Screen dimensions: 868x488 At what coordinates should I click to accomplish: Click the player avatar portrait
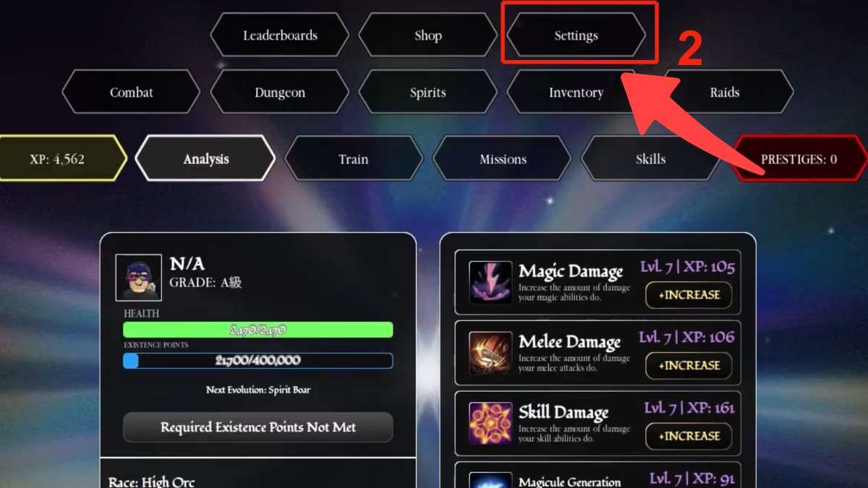tap(138, 278)
